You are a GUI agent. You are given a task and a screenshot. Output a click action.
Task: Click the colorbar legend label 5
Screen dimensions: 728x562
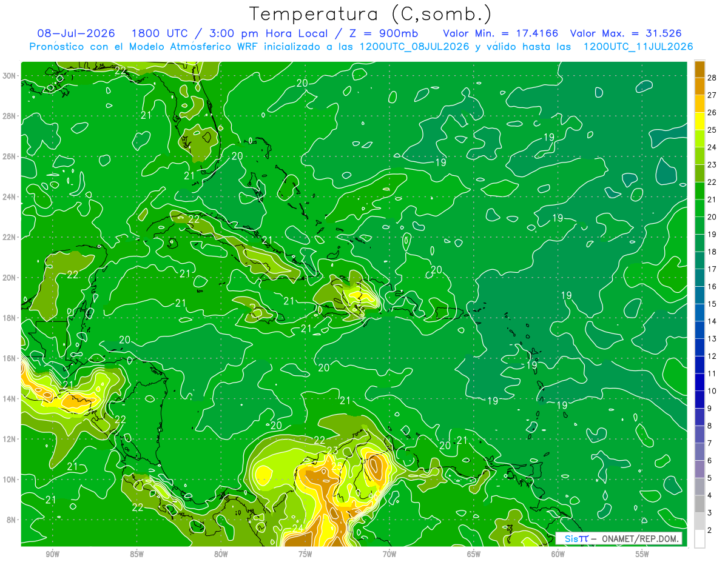click(710, 478)
